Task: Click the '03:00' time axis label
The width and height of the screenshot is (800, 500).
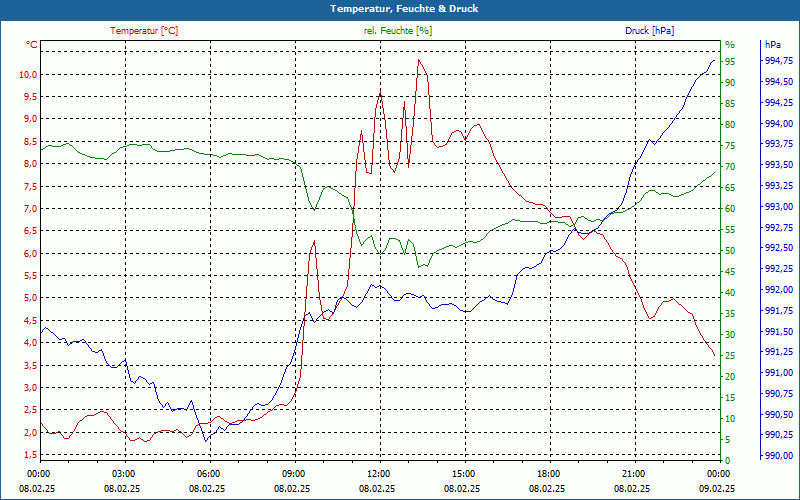Action: coord(123,473)
